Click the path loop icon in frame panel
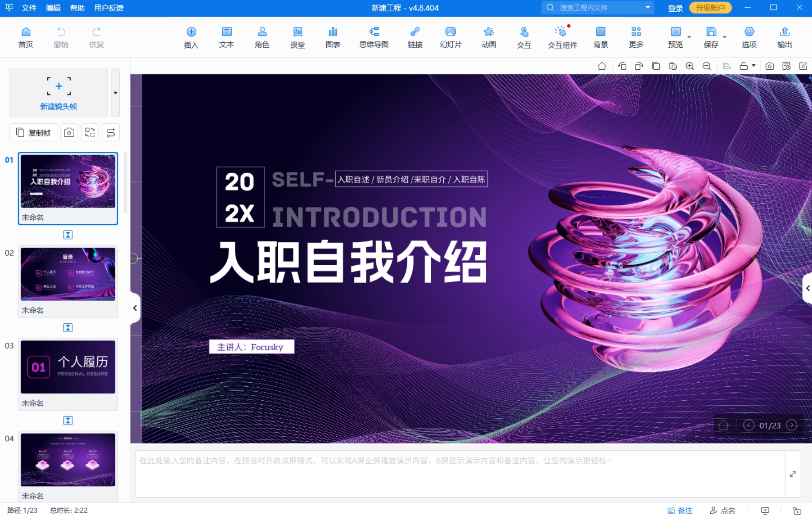 (x=111, y=132)
